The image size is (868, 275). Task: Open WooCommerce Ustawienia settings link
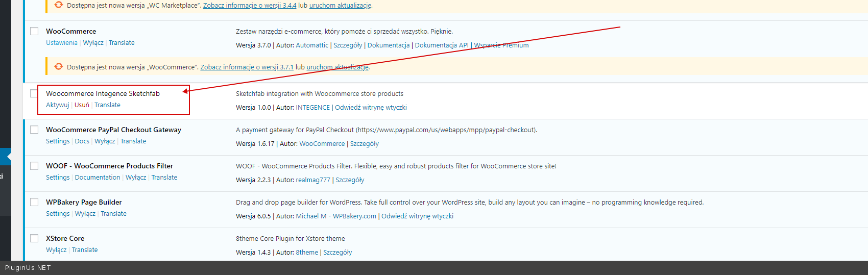point(62,43)
